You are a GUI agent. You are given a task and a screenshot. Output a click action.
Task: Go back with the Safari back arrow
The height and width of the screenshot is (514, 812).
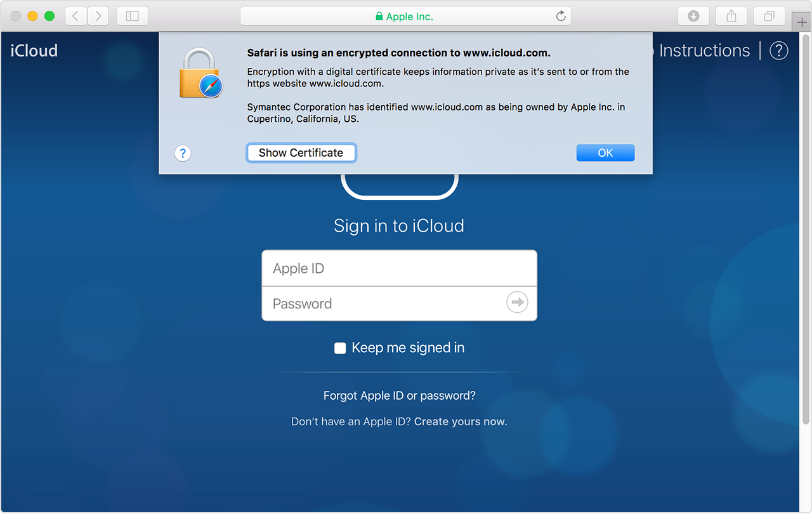(x=75, y=16)
